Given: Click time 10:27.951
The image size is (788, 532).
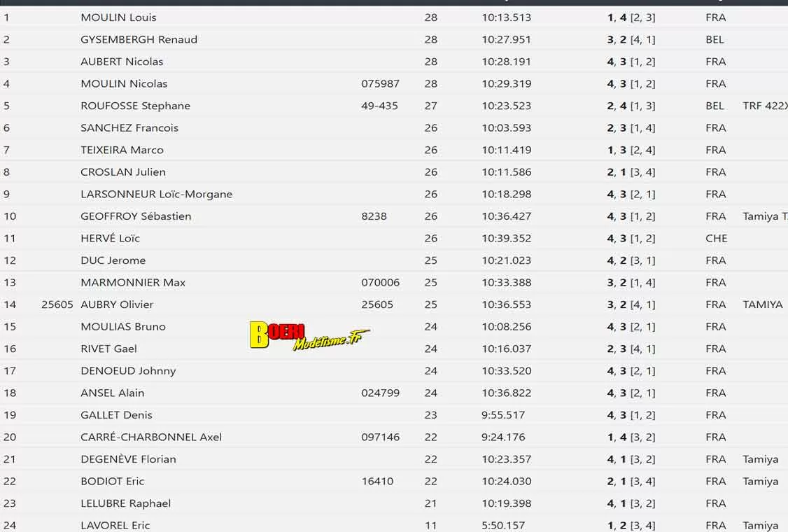Looking at the screenshot, I should [x=506, y=40].
